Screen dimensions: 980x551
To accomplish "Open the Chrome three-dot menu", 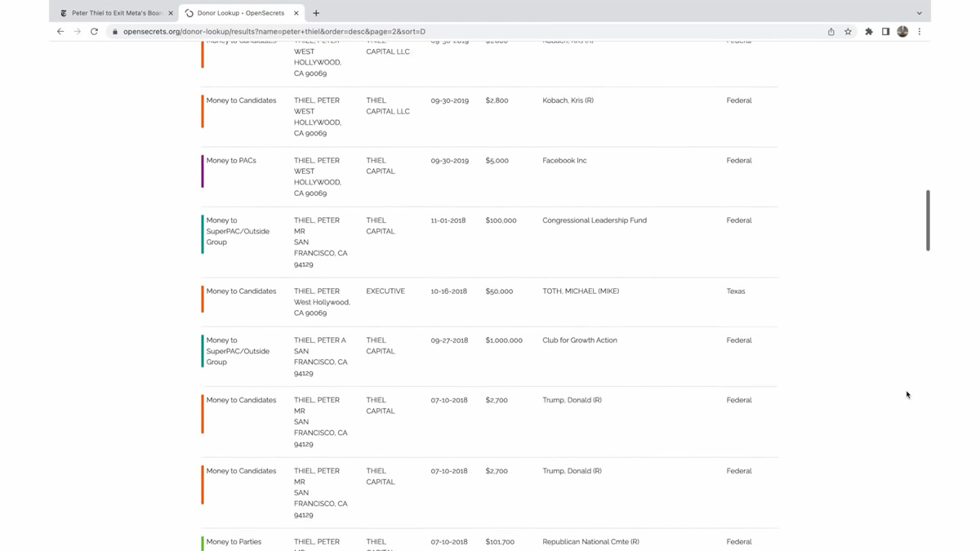I will click(920, 32).
